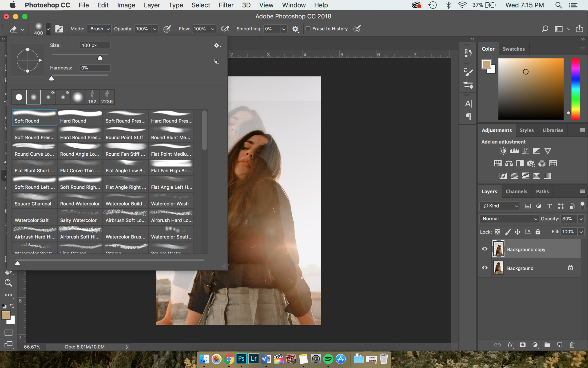
Task: Add Gradient Map adjustment
Action: coord(547,176)
